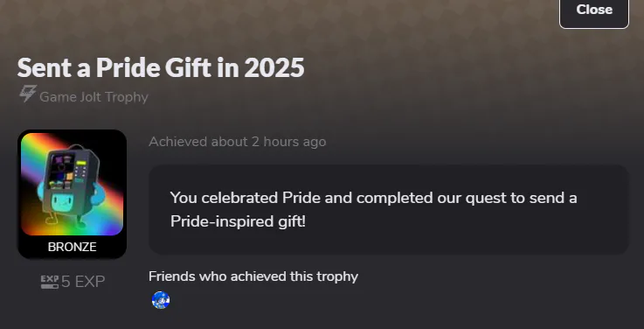Click the EXP bar icon

point(50,282)
